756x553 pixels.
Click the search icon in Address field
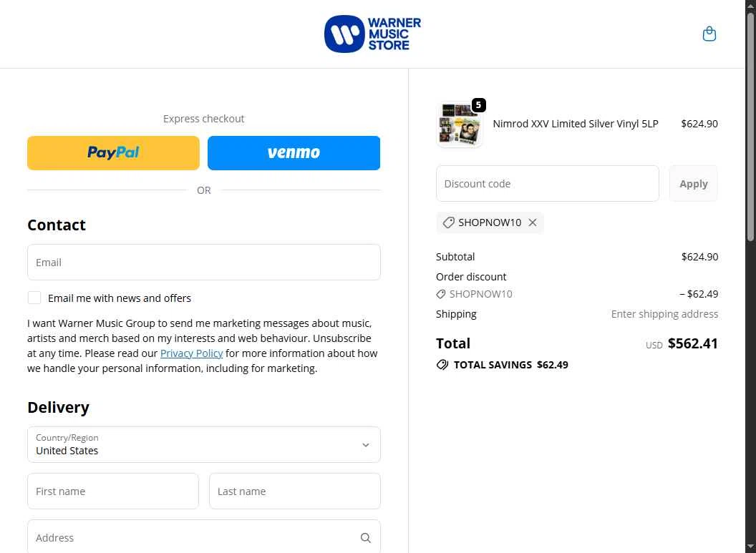pos(365,537)
